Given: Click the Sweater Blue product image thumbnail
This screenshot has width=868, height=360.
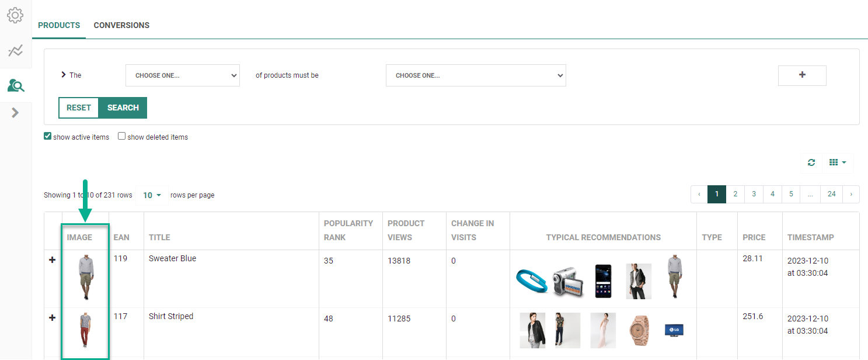Looking at the screenshot, I should 86,276.
